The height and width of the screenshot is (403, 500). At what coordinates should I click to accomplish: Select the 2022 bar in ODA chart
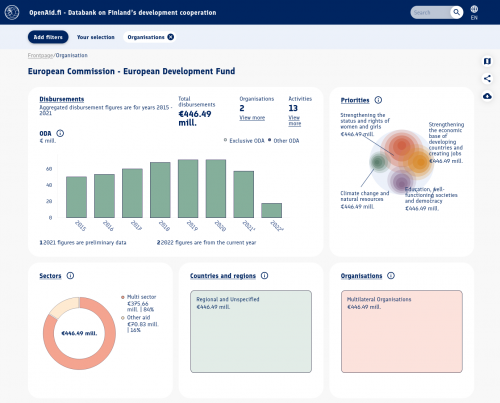click(x=272, y=210)
